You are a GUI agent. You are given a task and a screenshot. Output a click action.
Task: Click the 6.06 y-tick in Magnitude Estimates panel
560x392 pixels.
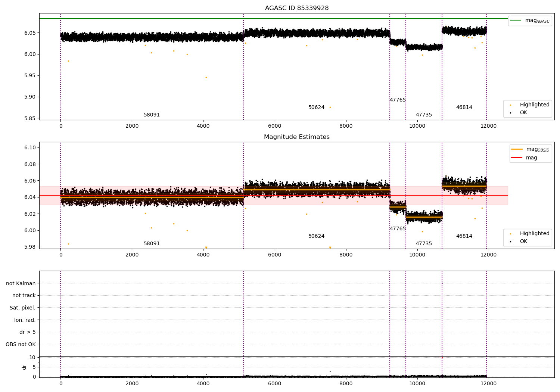[x=30, y=181]
